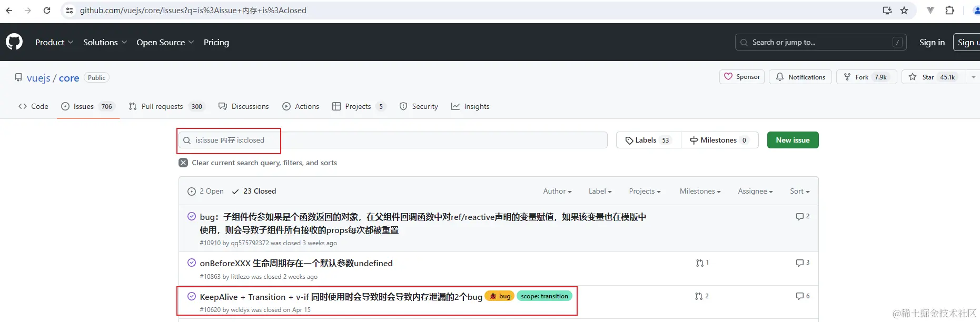Viewport: 980px width, 322px height.
Task: Open the Security tab
Action: click(419, 106)
